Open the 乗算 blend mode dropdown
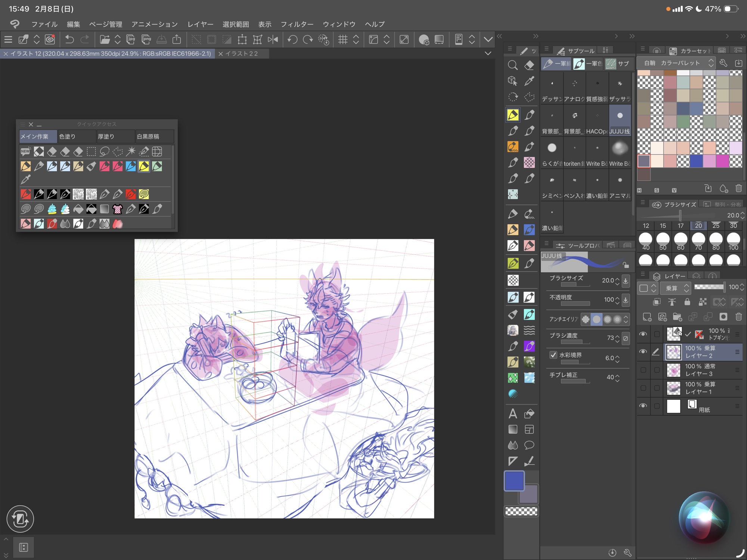747x560 pixels. 676,288
